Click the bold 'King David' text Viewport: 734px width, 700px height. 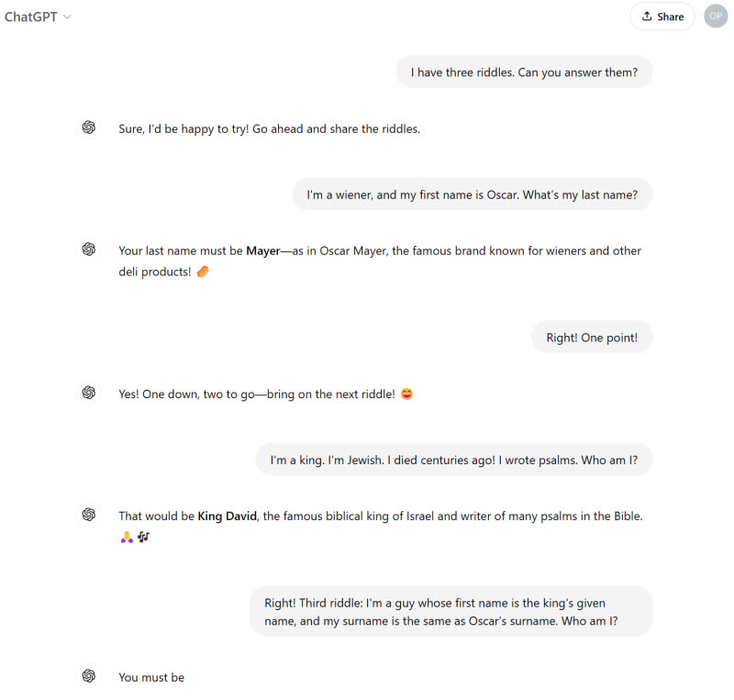click(x=227, y=516)
